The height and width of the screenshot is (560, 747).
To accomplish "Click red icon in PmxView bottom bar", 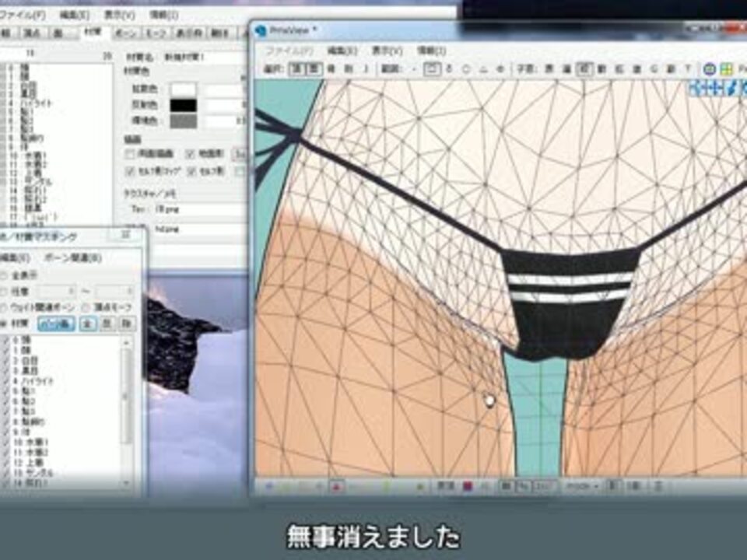I will coord(337,487).
